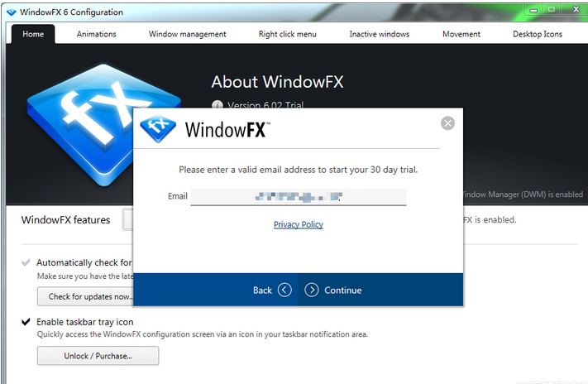Open the Privacy Policy link
Image resolution: width=588 pixels, height=384 pixels.
[298, 224]
